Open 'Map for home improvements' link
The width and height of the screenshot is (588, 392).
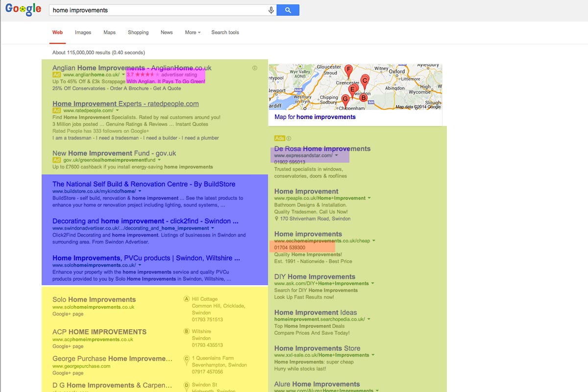click(x=315, y=117)
